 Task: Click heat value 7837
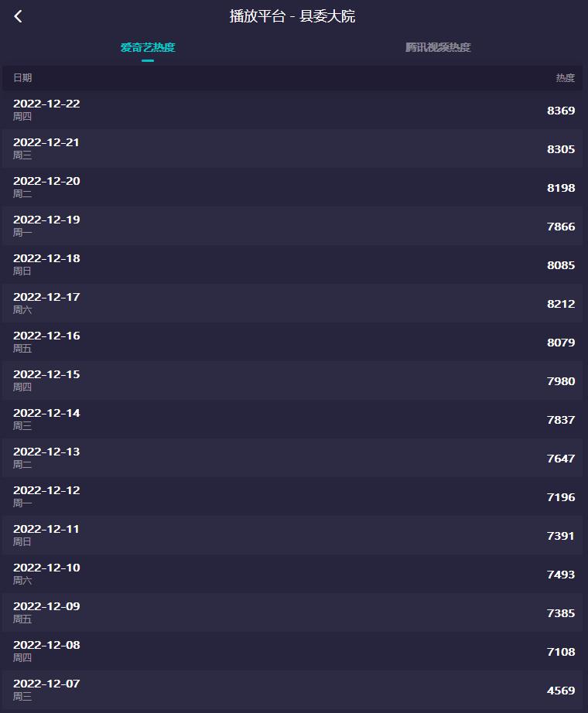pyautogui.click(x=561, y=420)
